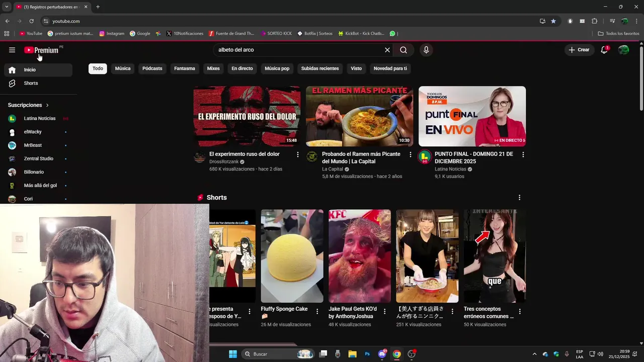Click the magnifier search button

pyautogui.click(x=404, y=50)
